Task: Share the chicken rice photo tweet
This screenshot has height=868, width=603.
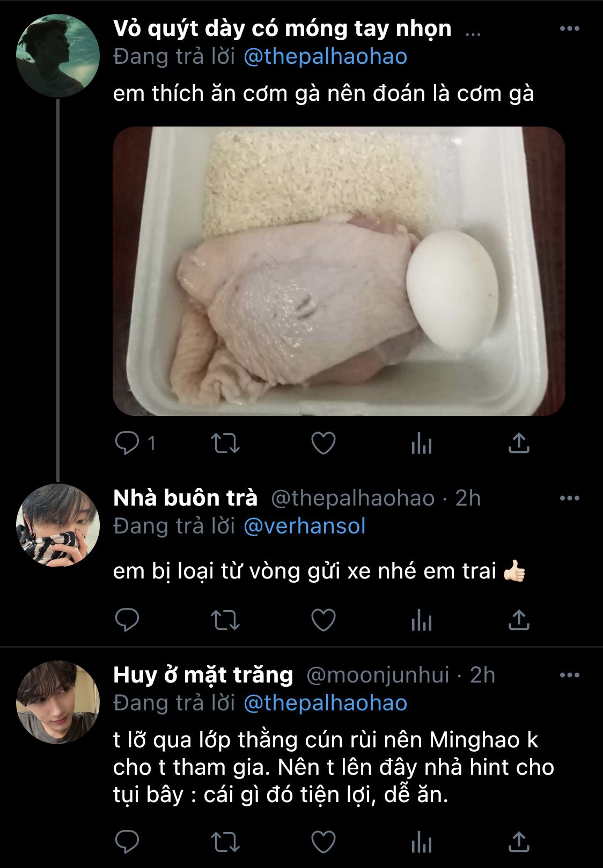Action: pyautogui.click(x=519, y=443)
